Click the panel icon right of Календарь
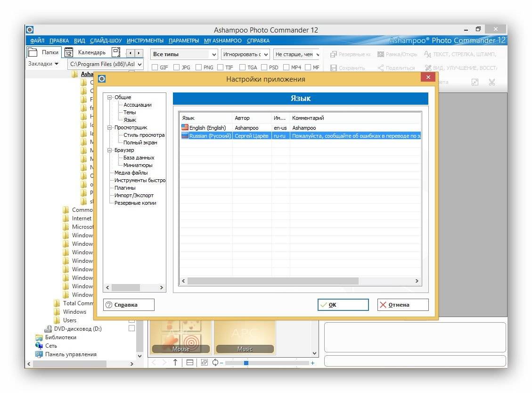532x393 pixels. pyautogui.click(x=116, y=52)
